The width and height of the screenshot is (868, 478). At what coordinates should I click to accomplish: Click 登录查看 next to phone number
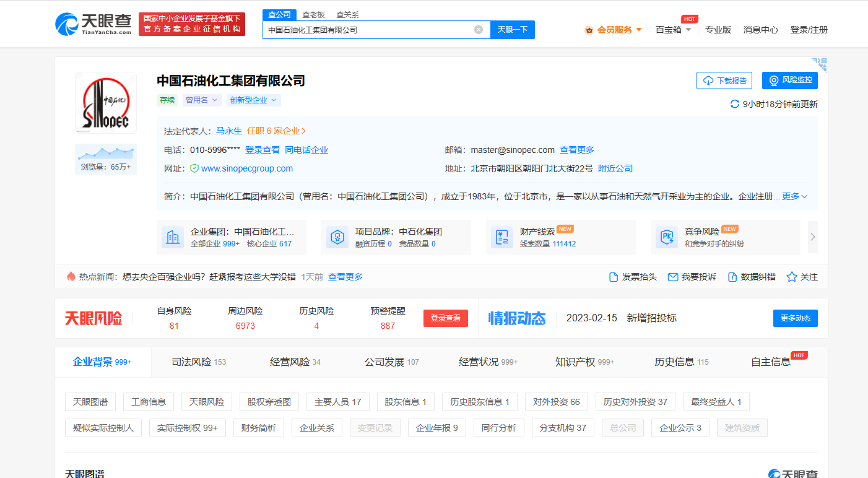coord(263,150)
